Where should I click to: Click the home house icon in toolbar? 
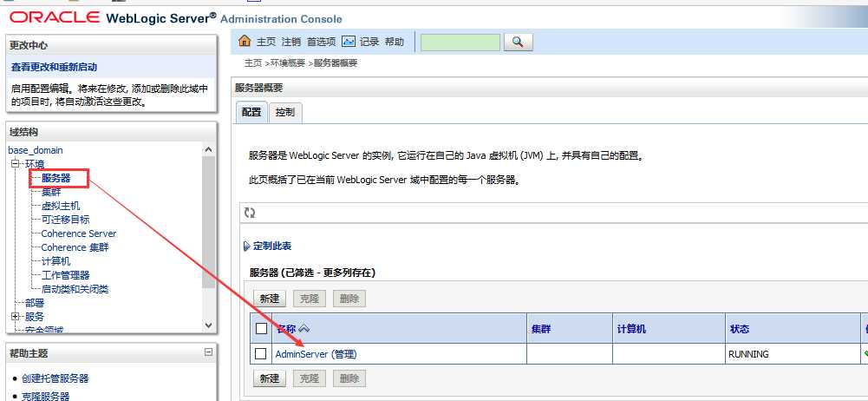(245, 41)
